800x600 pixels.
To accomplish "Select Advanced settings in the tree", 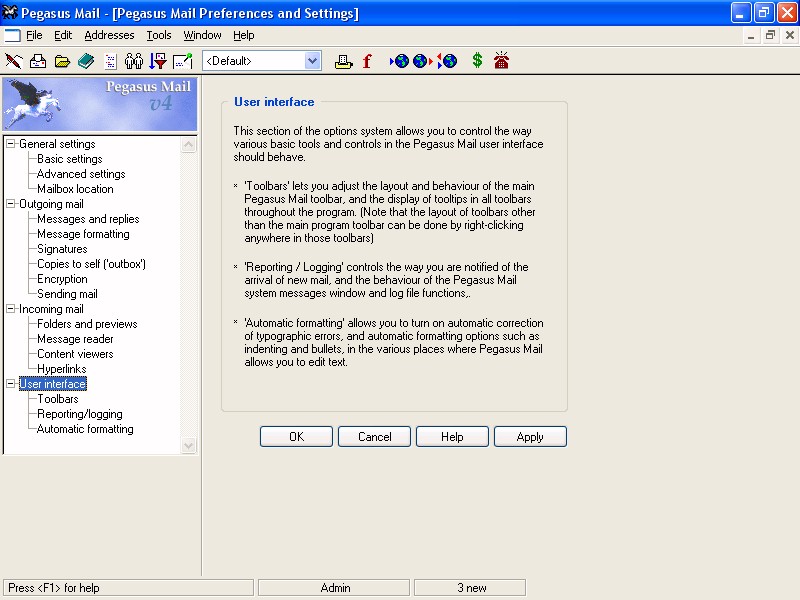I will (81, 174).
